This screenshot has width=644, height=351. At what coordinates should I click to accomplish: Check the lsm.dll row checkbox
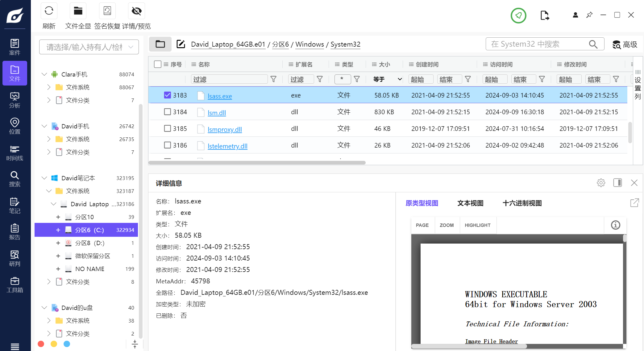167,112
